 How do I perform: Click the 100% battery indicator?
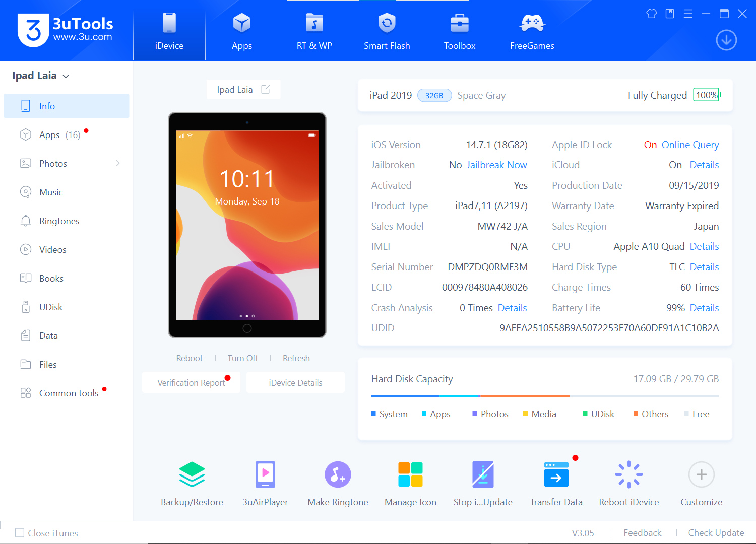point(707,95)
